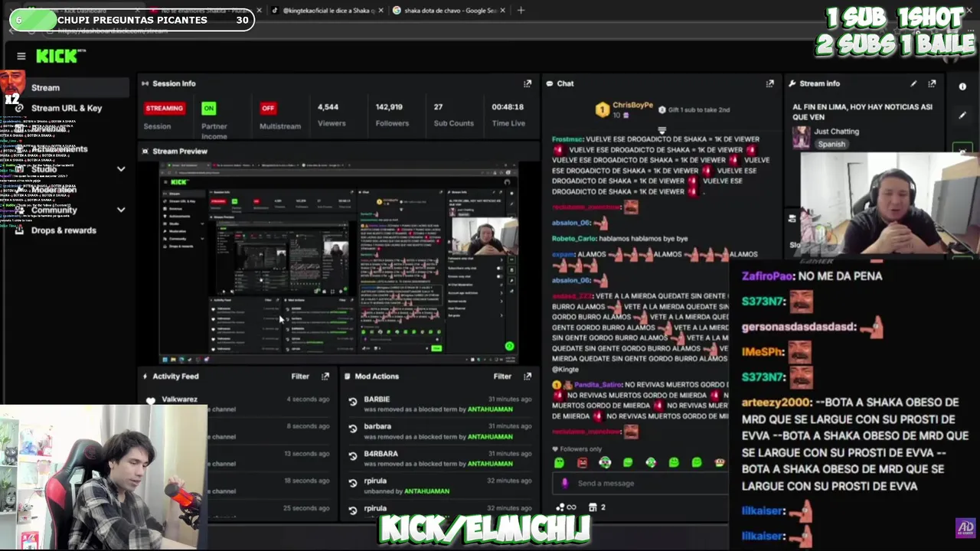Toggle the red OFF Multistream badge
Image resolution: width=980 pixels, height=551 pixels.
tap(268, 108)
